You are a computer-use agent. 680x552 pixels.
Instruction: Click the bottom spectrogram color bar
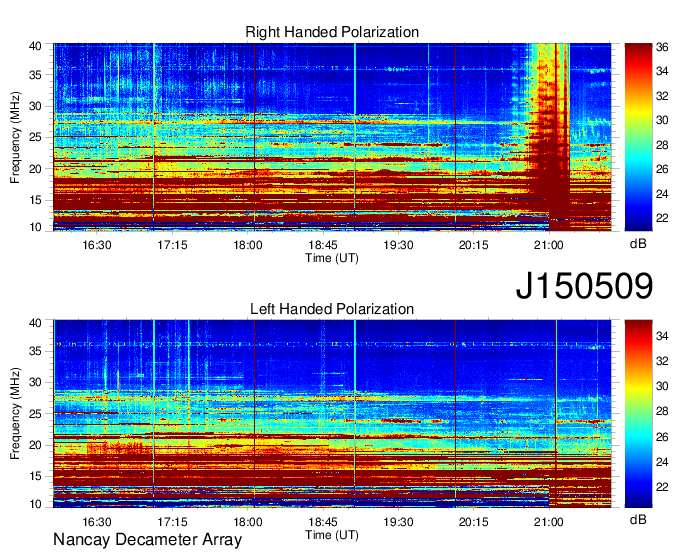point(638,414)
